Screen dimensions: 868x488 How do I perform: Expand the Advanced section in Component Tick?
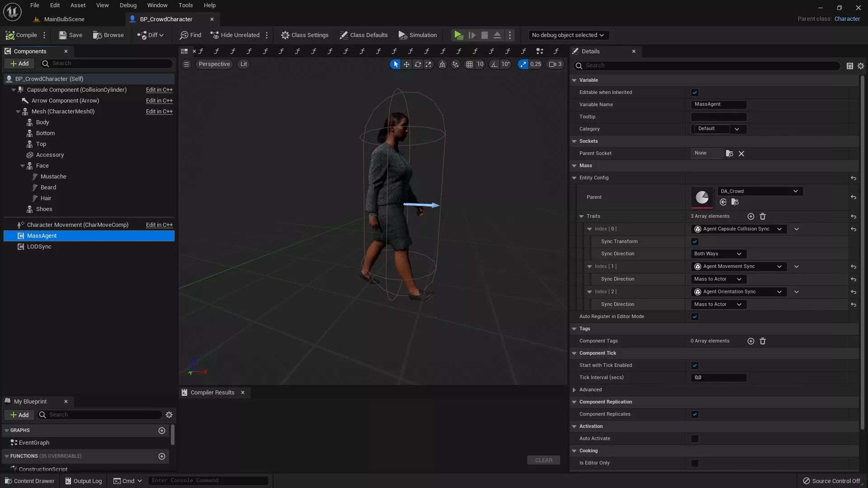coord(574,390)
